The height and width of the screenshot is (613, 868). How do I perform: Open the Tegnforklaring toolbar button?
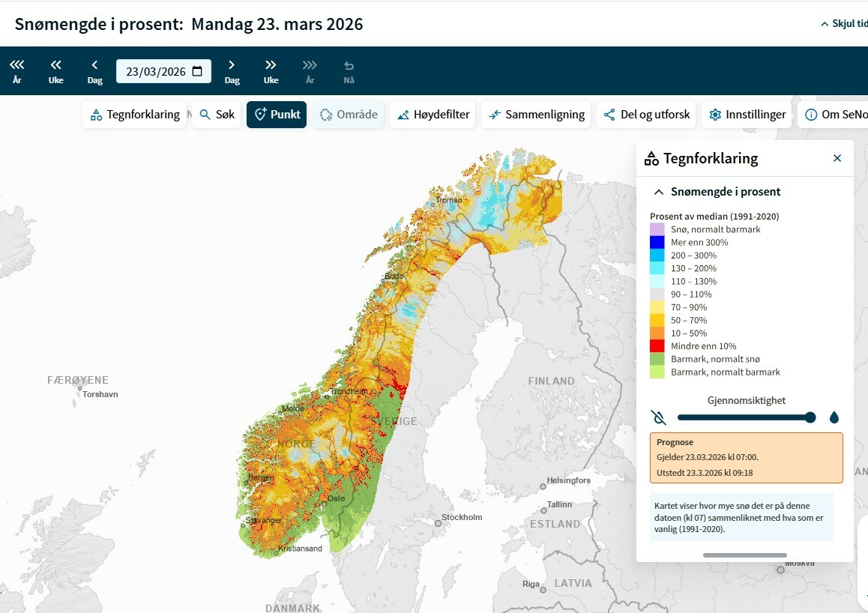point(134,115)
